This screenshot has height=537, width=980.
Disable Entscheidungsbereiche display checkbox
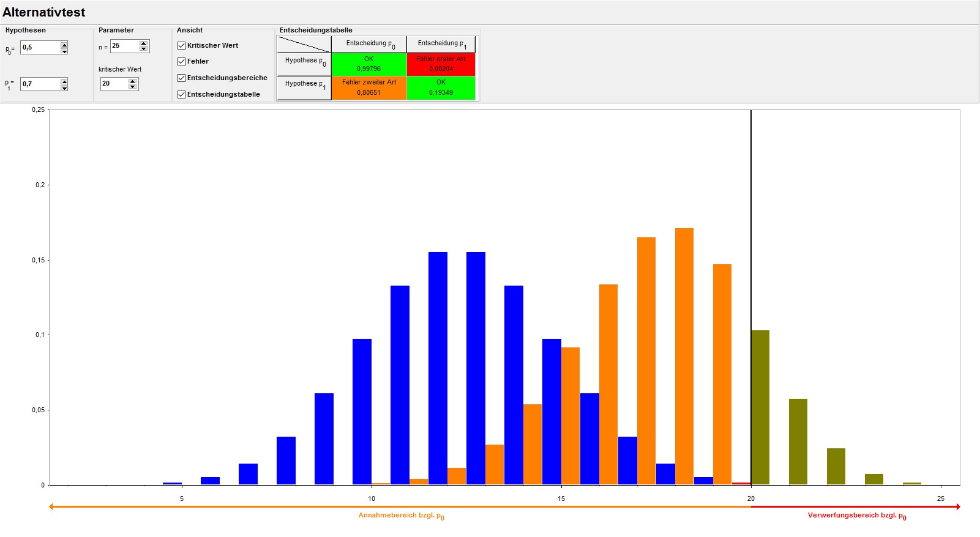182,78
